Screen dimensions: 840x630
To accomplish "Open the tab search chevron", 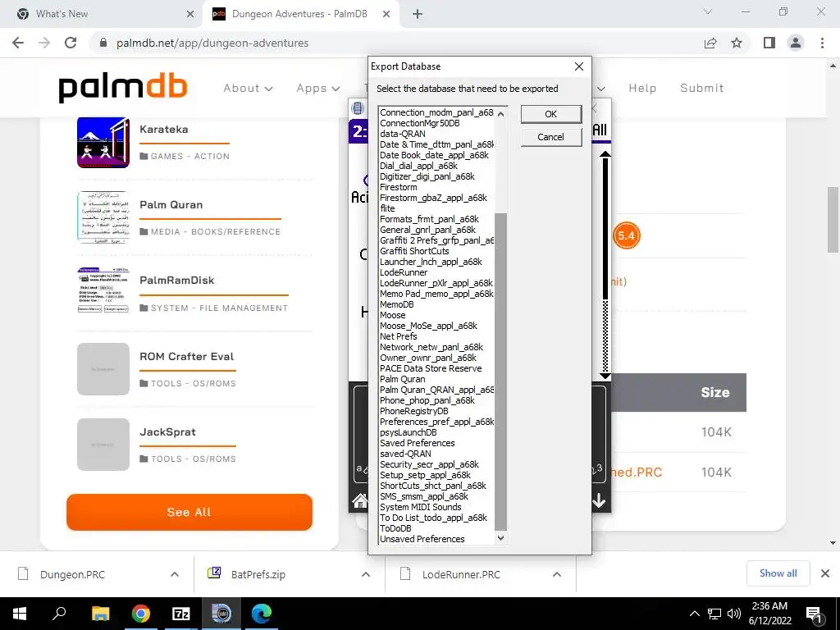I will [708, 11].
